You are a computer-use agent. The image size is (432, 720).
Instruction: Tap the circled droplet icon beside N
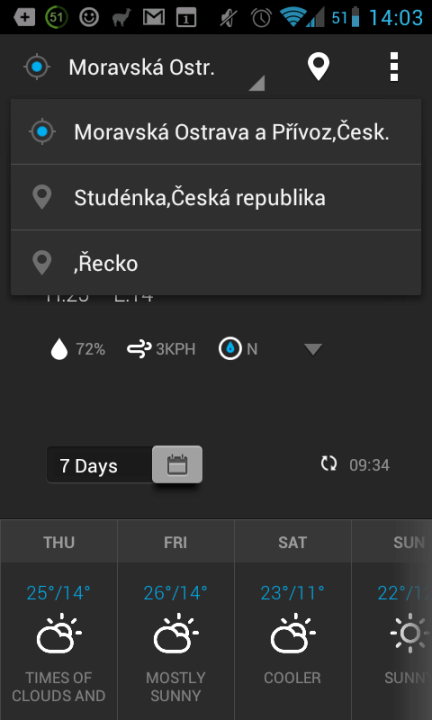[230, 349]
